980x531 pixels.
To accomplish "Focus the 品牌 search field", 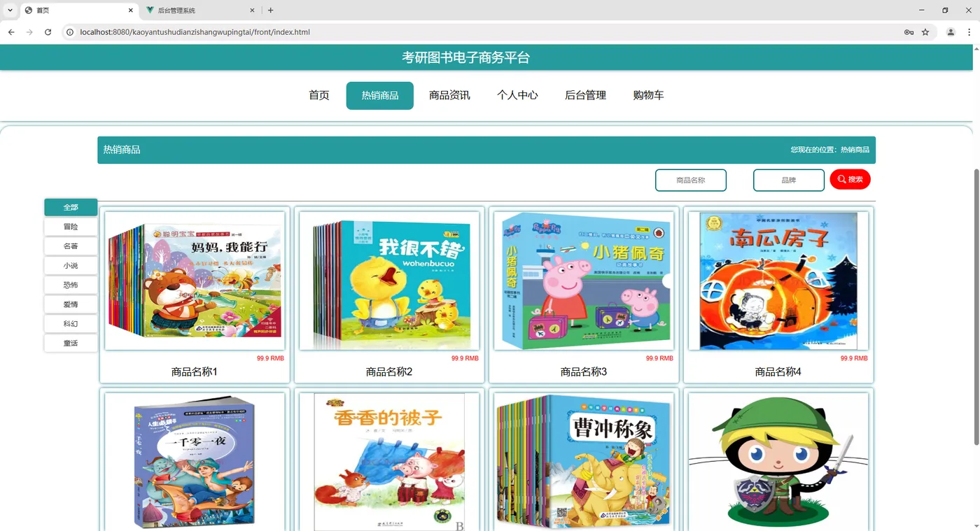I will pos(789,180).
